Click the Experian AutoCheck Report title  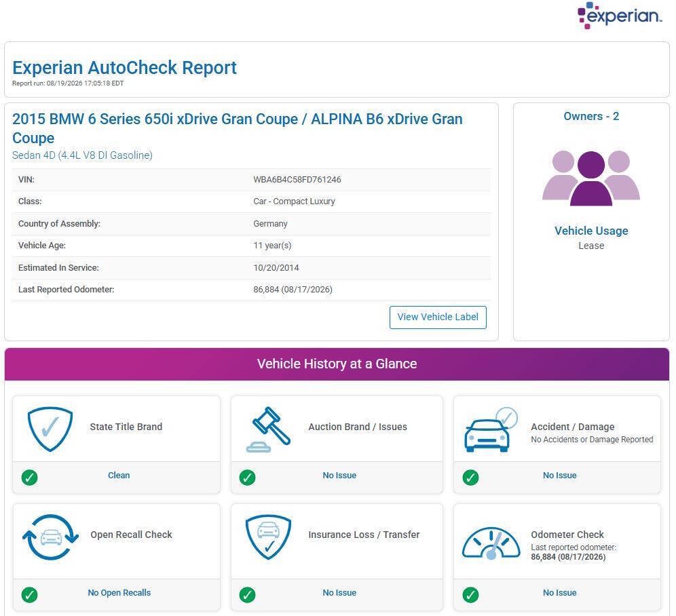point(124,68)
